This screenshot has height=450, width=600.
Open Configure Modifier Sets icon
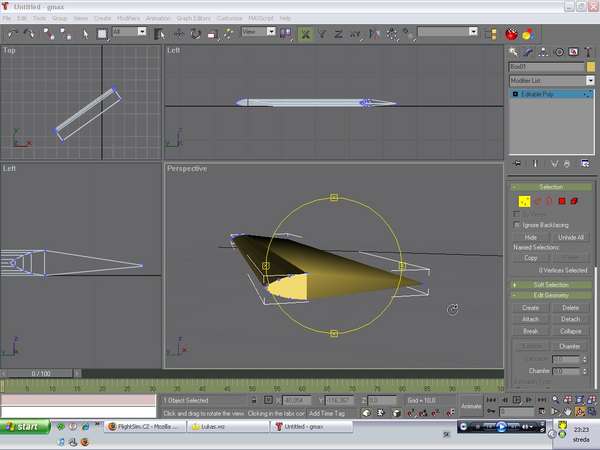[585, 164]
